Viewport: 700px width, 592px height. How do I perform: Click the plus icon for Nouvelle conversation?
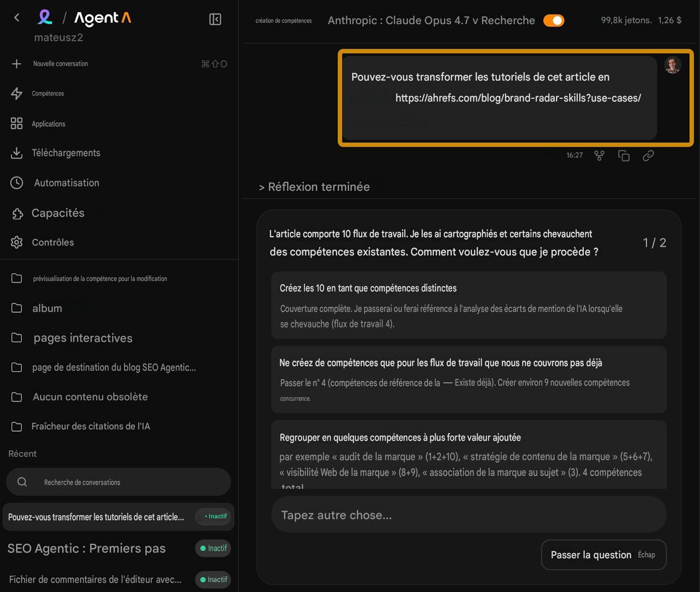(x=16, y=64)
